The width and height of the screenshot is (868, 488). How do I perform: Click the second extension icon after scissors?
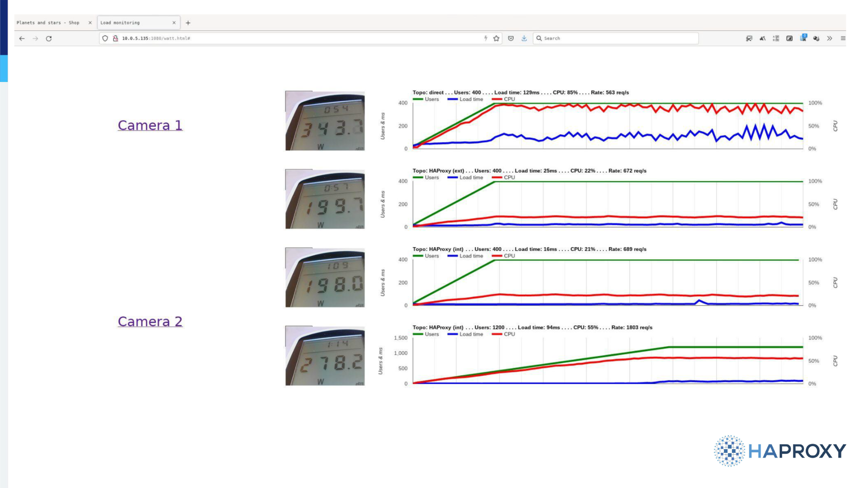click(762, 39)
